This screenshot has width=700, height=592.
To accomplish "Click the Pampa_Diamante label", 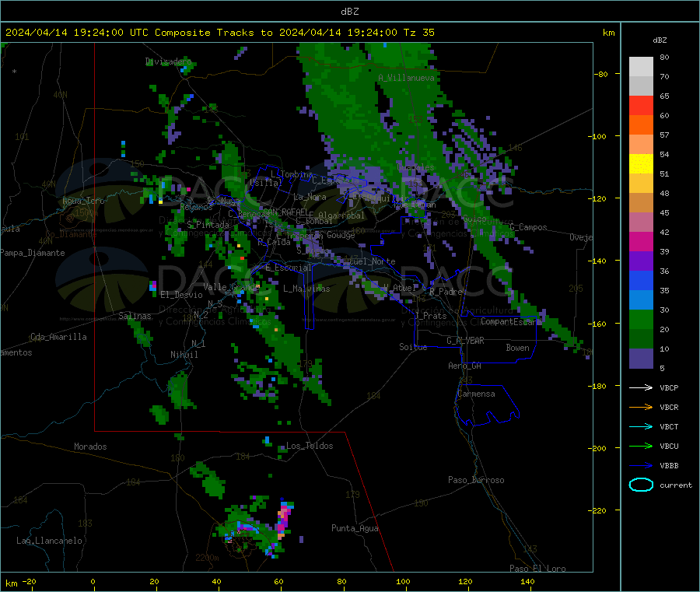I will tap(33, 253).
